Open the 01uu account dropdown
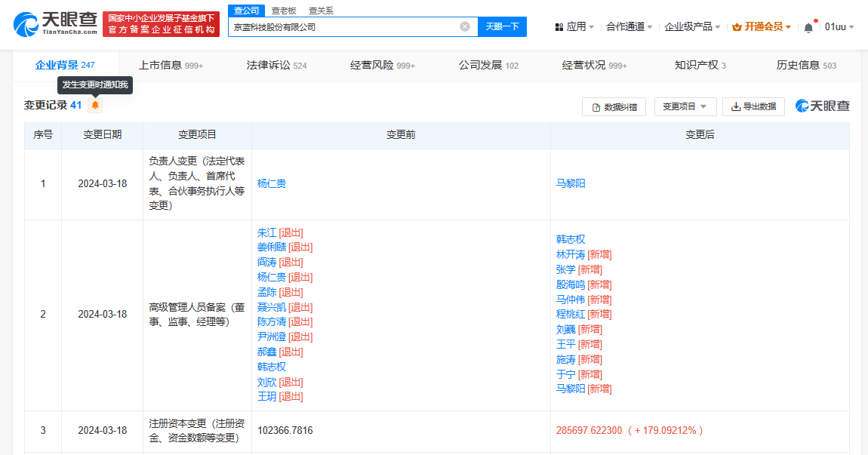This screenshot has height=455, width=868. (839, 27)
